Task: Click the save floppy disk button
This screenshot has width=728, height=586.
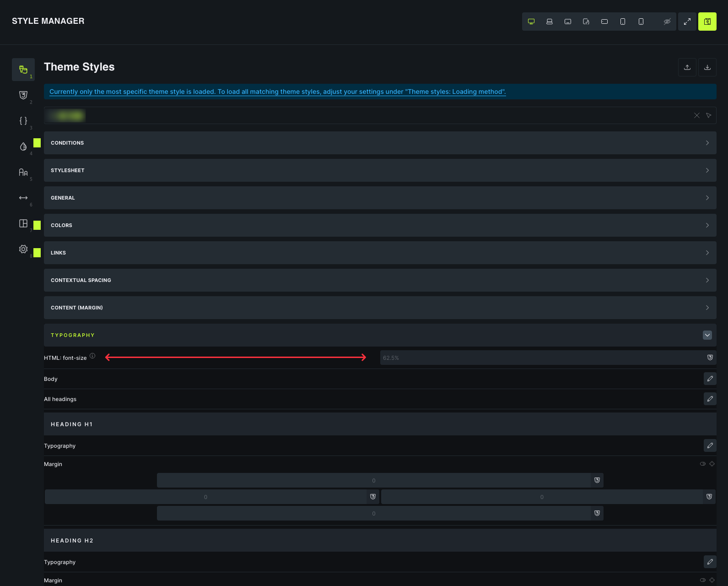Action: click(x=707, y=22)
